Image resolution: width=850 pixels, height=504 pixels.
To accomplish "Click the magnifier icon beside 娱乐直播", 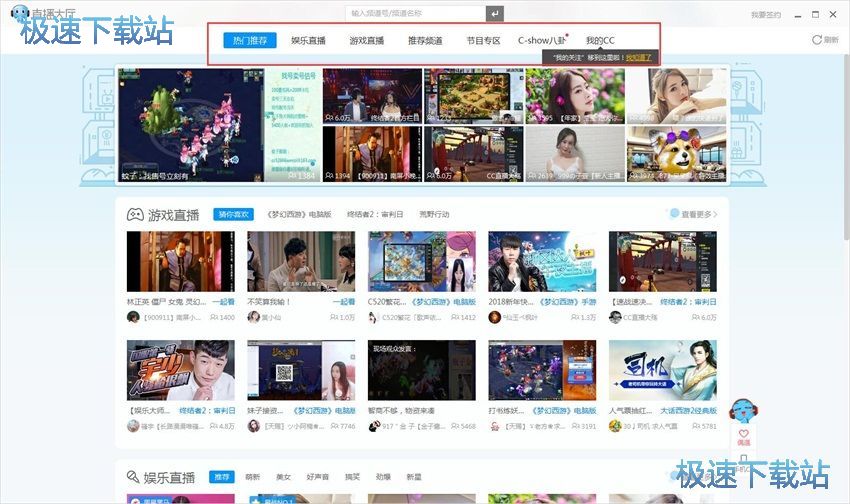I will [x=133, y=477].
